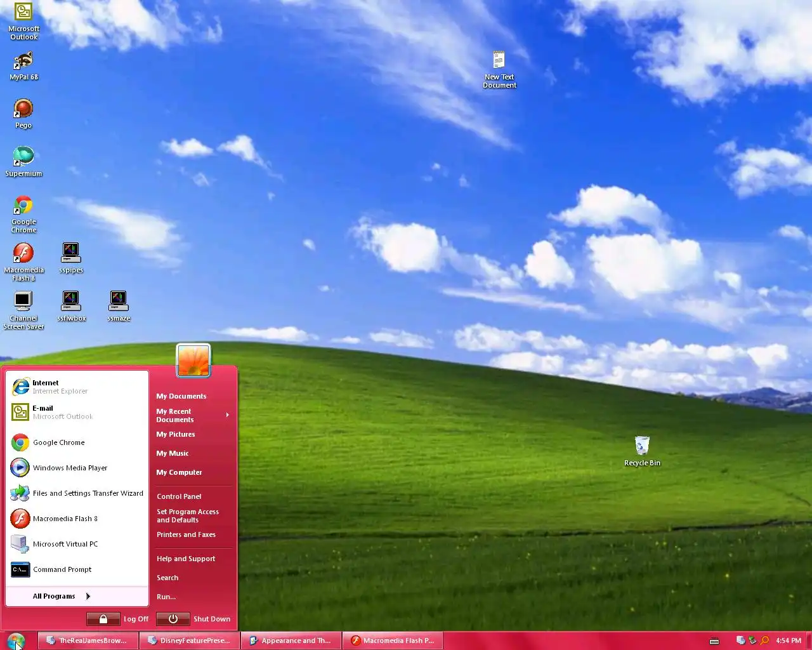This screenshot has width=812, height=650.
Task: Open Command Prompt from Start menu
Action: point(77,569)
